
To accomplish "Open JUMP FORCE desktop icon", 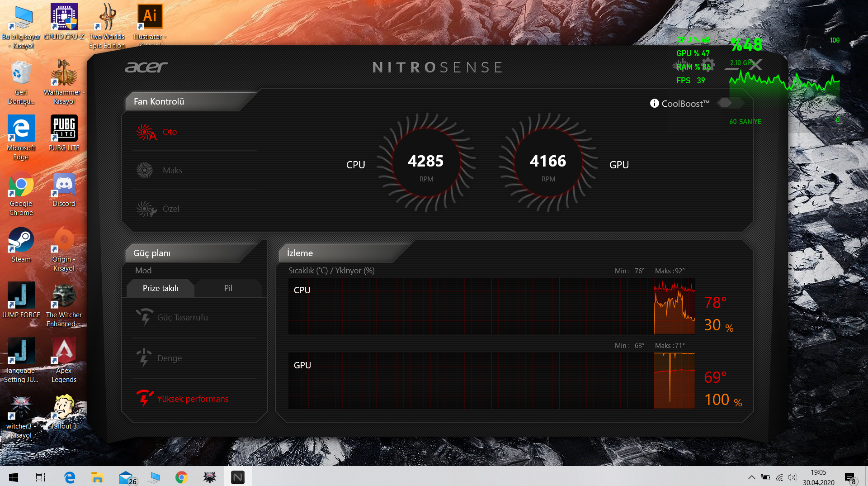I will [21, 301].
